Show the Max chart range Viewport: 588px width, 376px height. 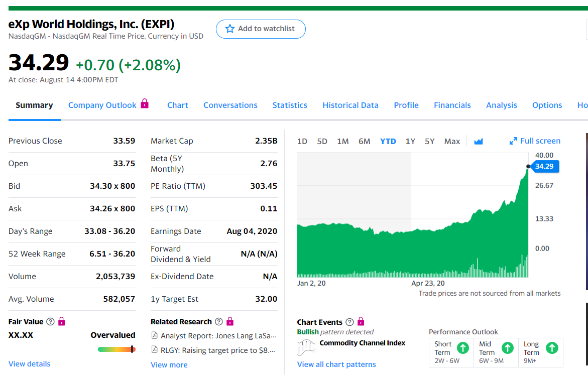[452, 142]
